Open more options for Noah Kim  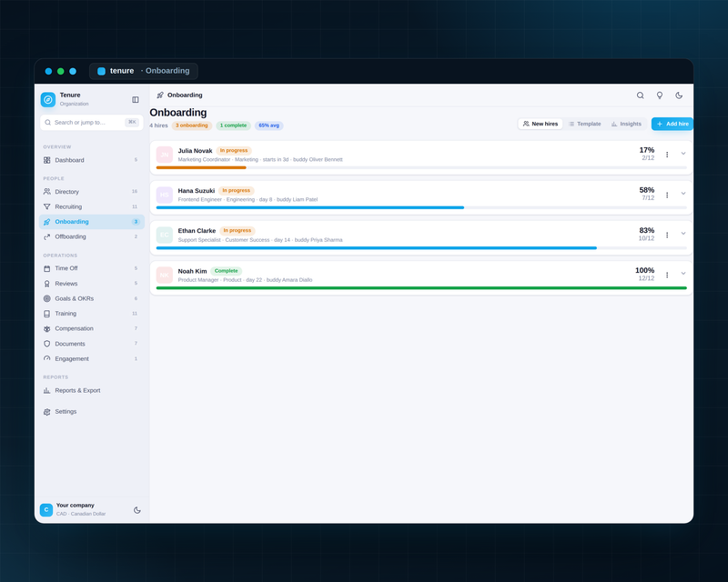(667, 276)
